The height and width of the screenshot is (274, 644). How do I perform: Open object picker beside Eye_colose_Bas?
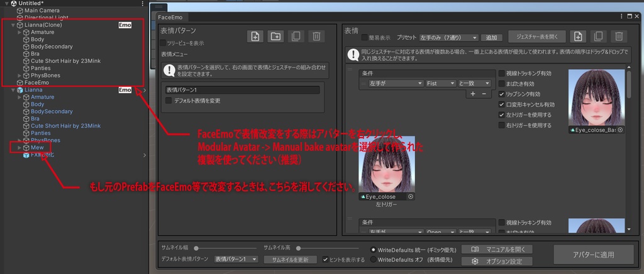[x=620, y=130]
